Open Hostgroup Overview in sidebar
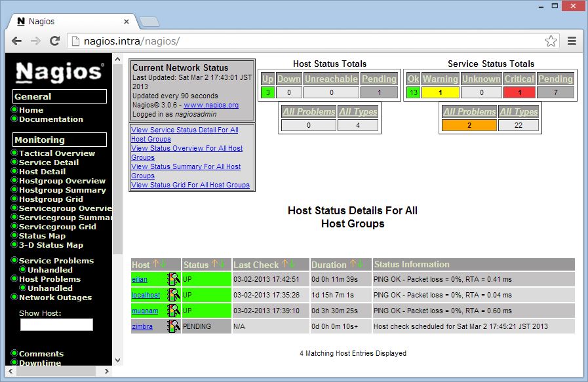Image resolution: width=588 pixels, height=382 pixels. 62,181
